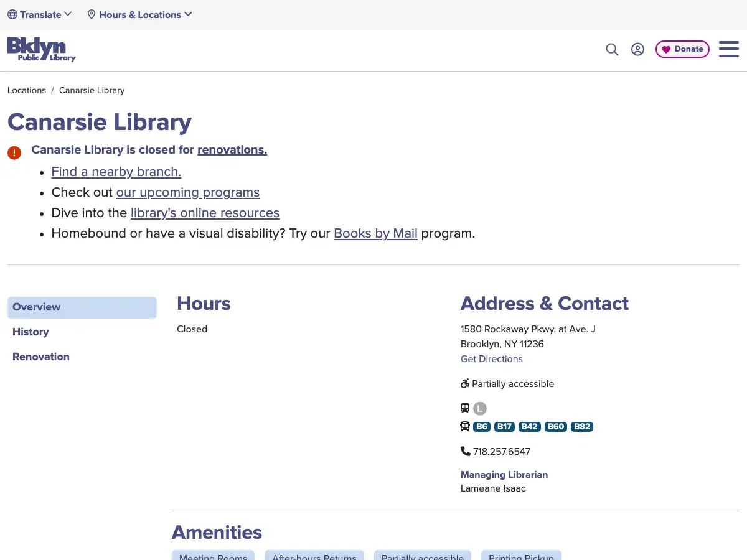747x560 pixels.
Task: Click the Managing Librarian label
Action: (x=504, y=475)
